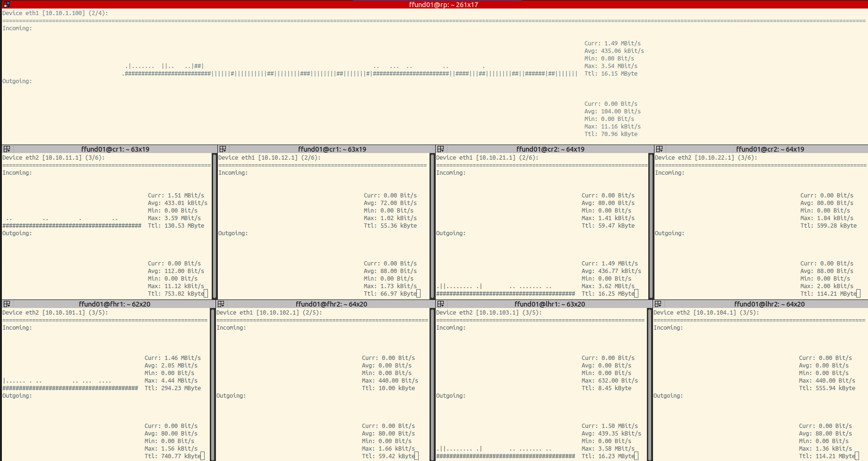Click the scrollbar beside the cr1 eth2 10.10.11.1 pane
This screenshot has width=868, height=461.
(214, 226)
